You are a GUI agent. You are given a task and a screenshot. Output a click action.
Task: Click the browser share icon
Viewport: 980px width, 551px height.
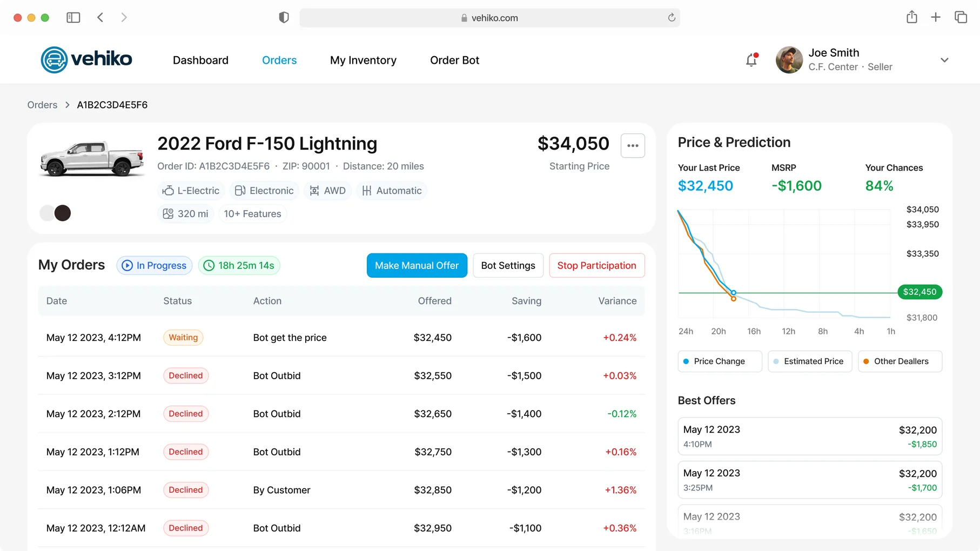[912, 17]
